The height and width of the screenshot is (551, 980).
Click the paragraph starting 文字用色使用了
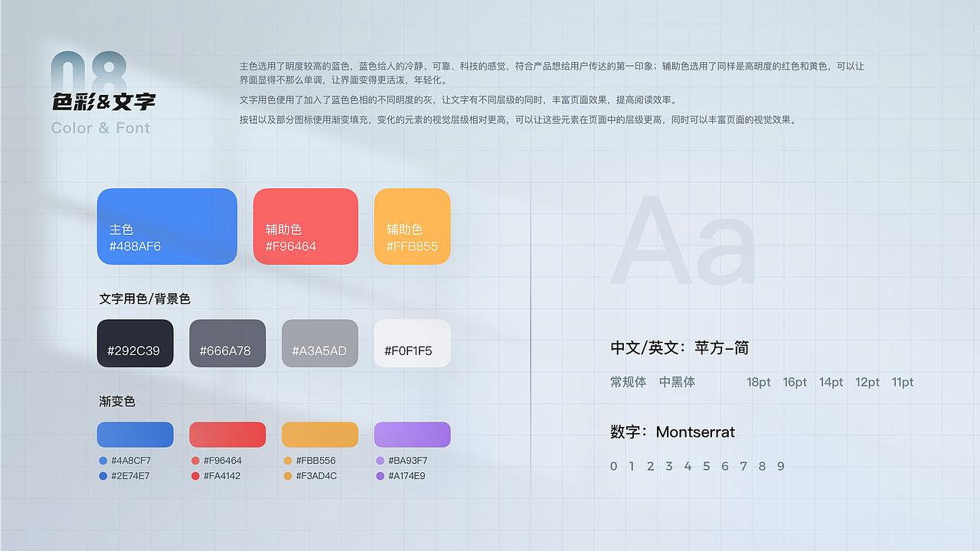[x=459, y=99]
